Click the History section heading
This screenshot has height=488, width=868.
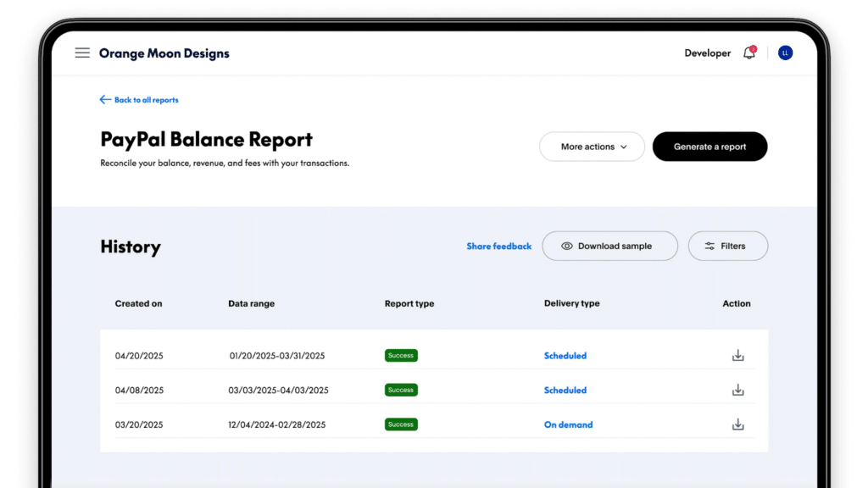tap(131, 247)
